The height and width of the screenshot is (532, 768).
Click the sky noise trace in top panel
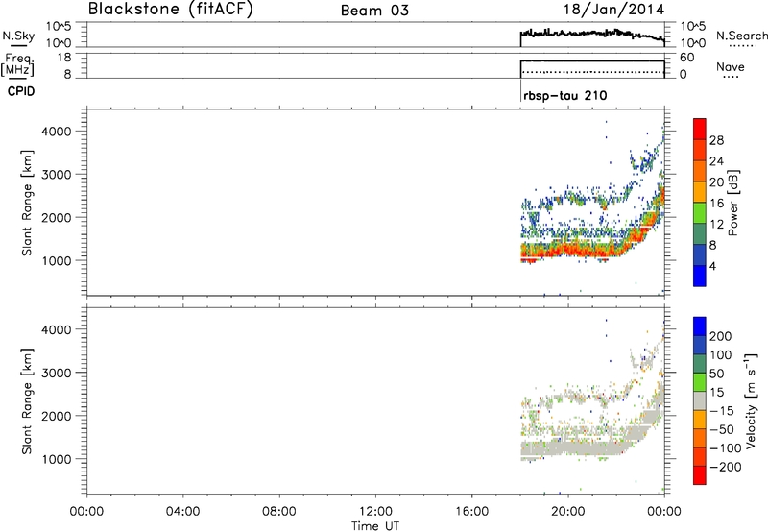(x=592, y=34)
